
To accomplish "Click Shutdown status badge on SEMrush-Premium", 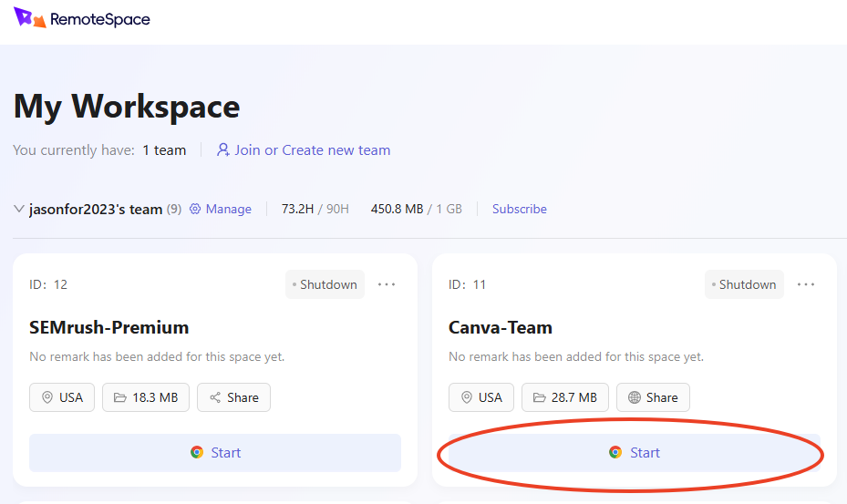I will [325, 284].
